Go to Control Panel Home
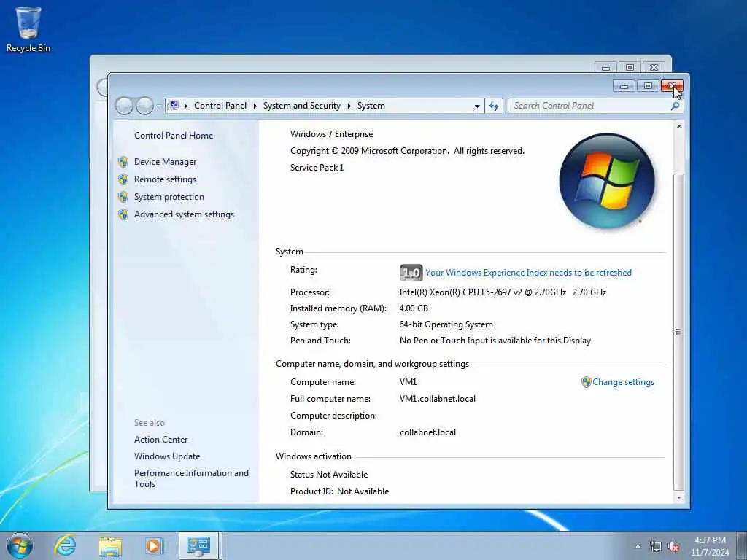The image size is (747, 560). (174, 135)
